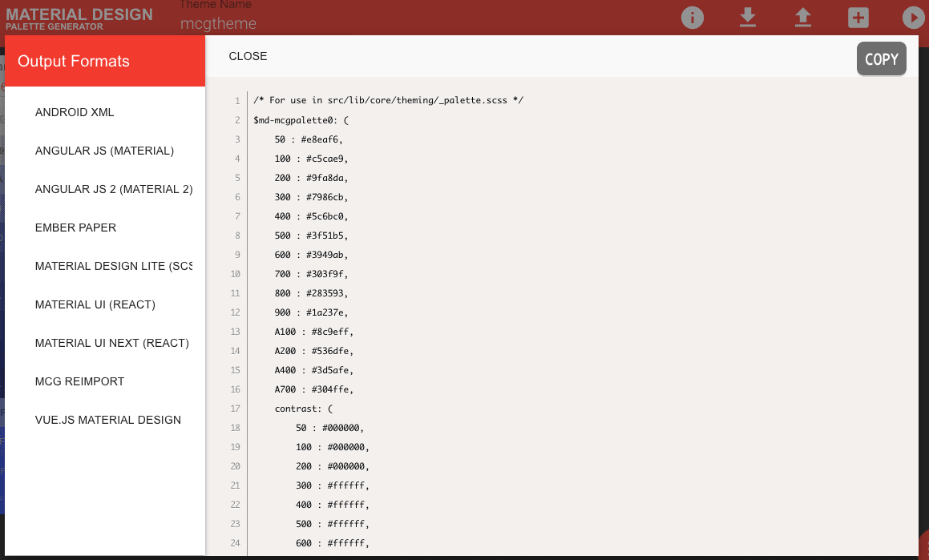This screenshot has height=560, width=929.
Task: Open MATERIAL DESIGN LITE (SCSS) format
Action: [114, 266]
